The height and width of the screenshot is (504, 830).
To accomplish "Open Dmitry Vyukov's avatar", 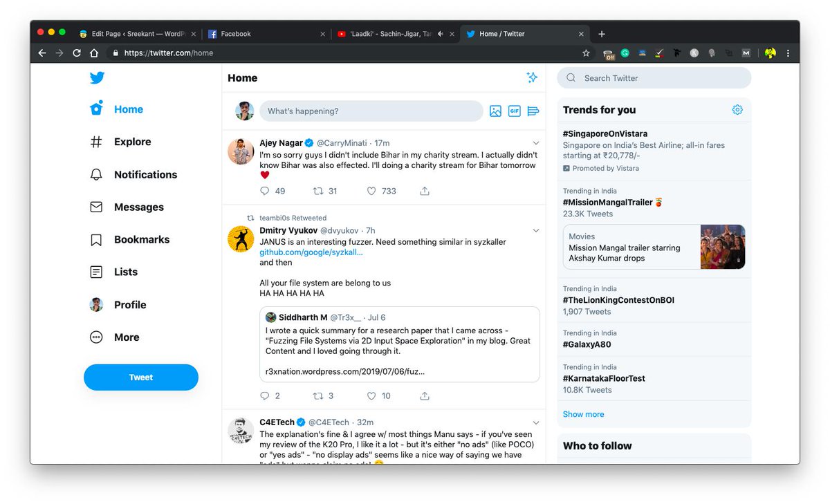I will tap(241, 239).
